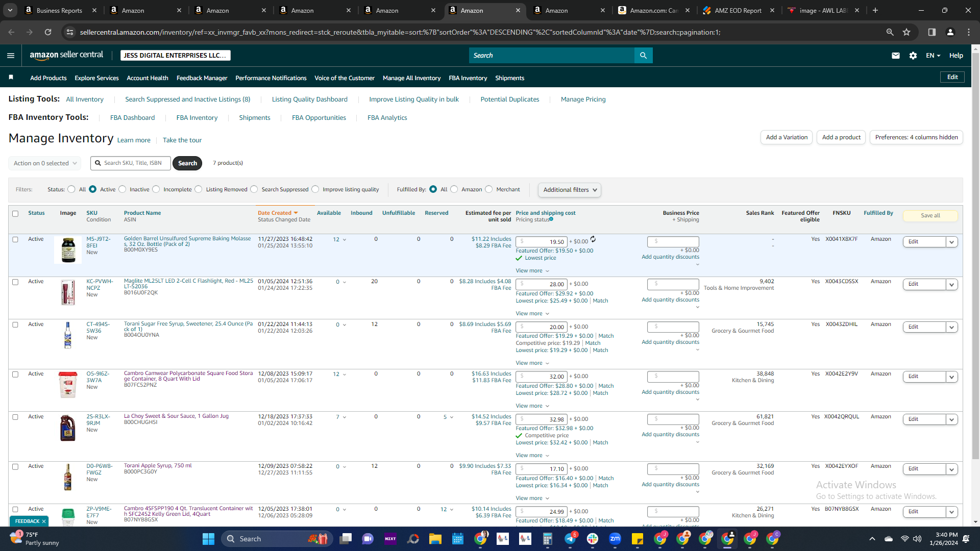The image size is (980, 551).
Task: Check the Torani Sugar Free Syrup row checkbox
Action: click(15, 325)
